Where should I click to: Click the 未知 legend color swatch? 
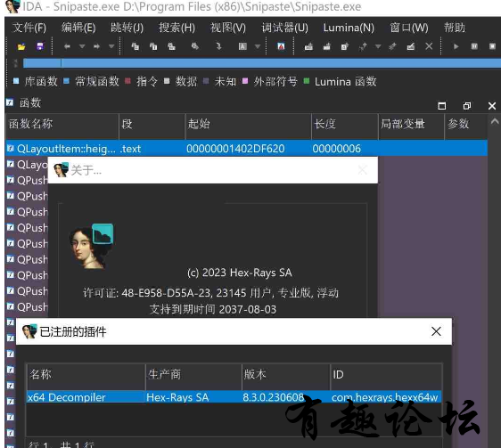click(206, 81)
